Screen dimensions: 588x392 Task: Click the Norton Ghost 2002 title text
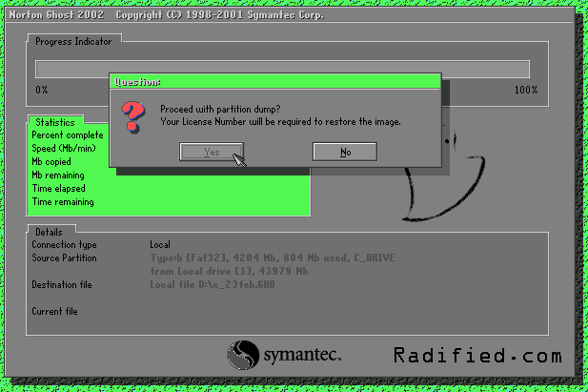tap(56, 15)
